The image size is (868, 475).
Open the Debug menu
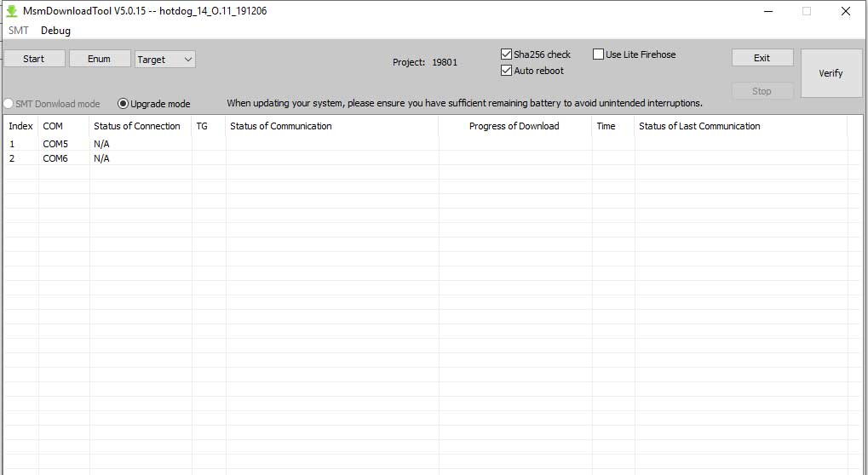point(55,31)
